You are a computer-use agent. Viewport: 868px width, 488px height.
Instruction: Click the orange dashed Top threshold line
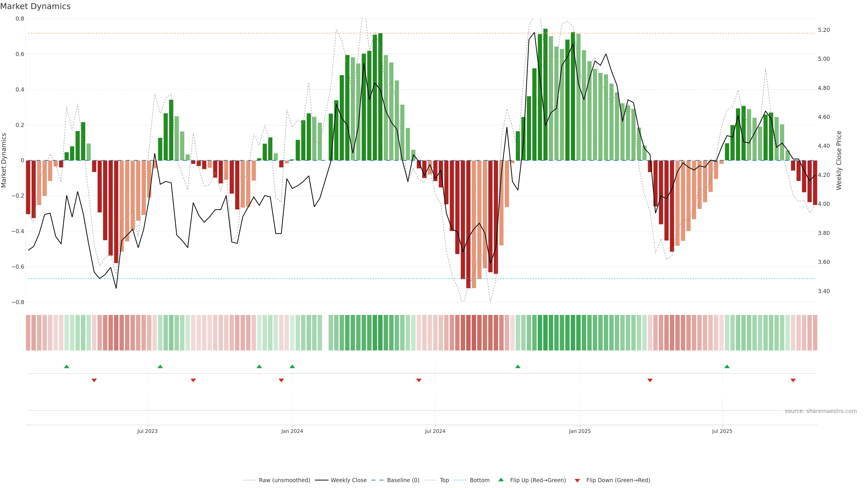(202, 33)
